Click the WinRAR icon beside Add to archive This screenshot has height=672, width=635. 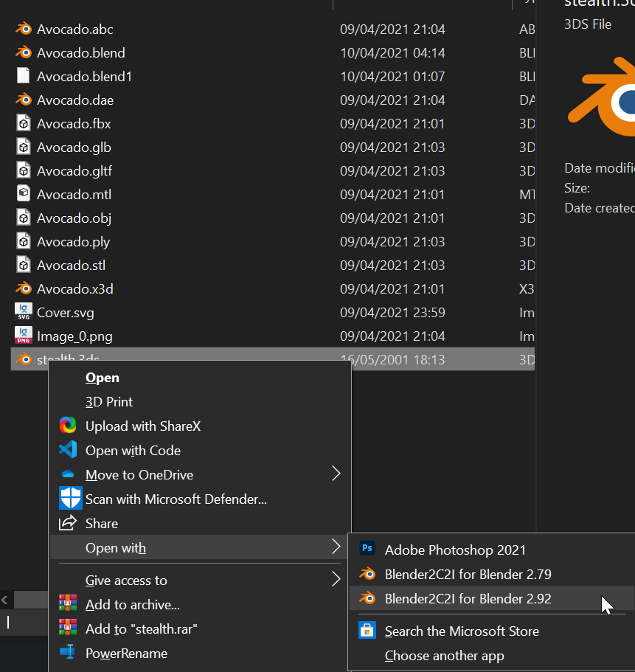point(68,603)
